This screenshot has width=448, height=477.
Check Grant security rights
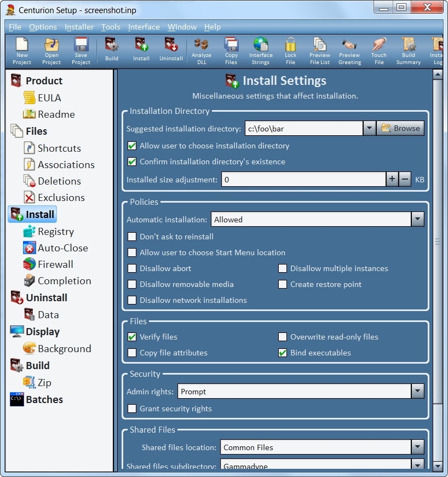tap(132, 409)
